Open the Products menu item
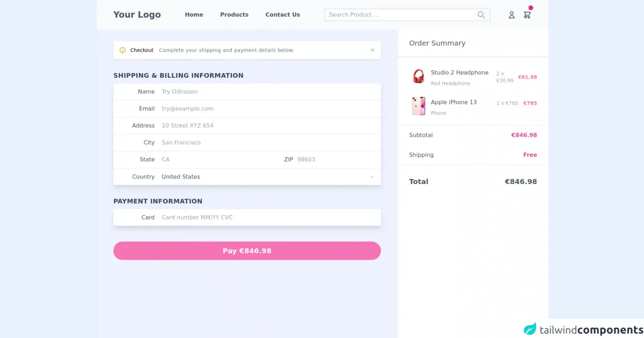The image size is (644, 338). click(234, 15)
